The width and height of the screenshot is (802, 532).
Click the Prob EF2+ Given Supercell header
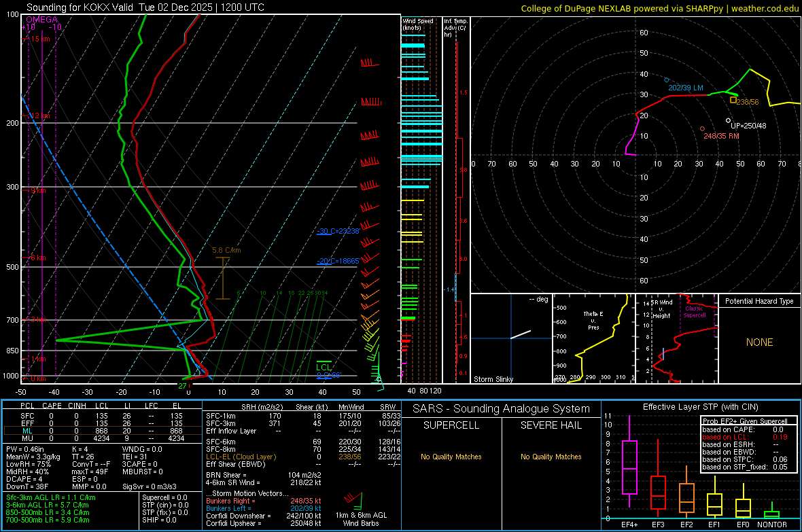click(x=745, y=421)
